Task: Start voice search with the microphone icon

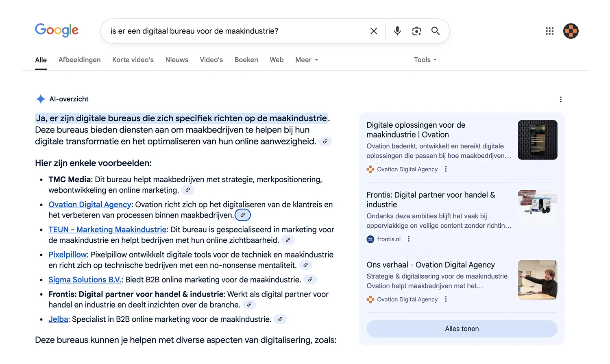Action: [x=397, y=31]
